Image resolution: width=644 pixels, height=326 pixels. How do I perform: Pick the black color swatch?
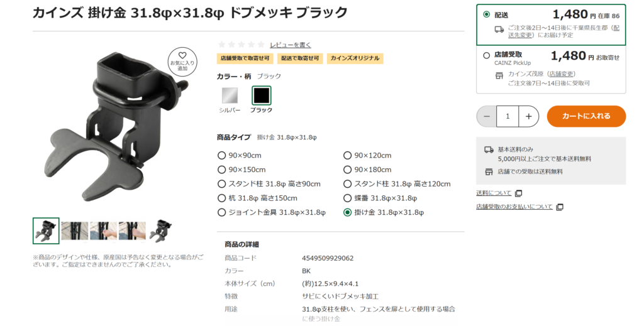pos(261,95)
